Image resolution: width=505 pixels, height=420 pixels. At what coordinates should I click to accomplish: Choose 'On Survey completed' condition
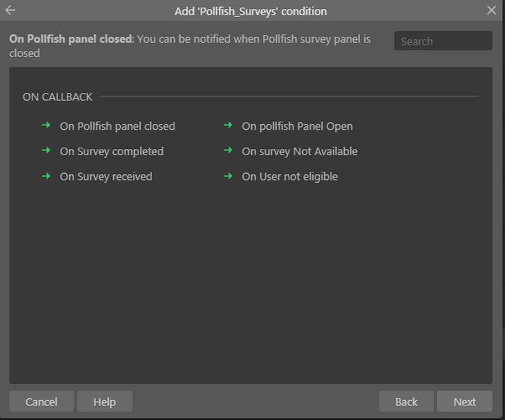(111, 151)
